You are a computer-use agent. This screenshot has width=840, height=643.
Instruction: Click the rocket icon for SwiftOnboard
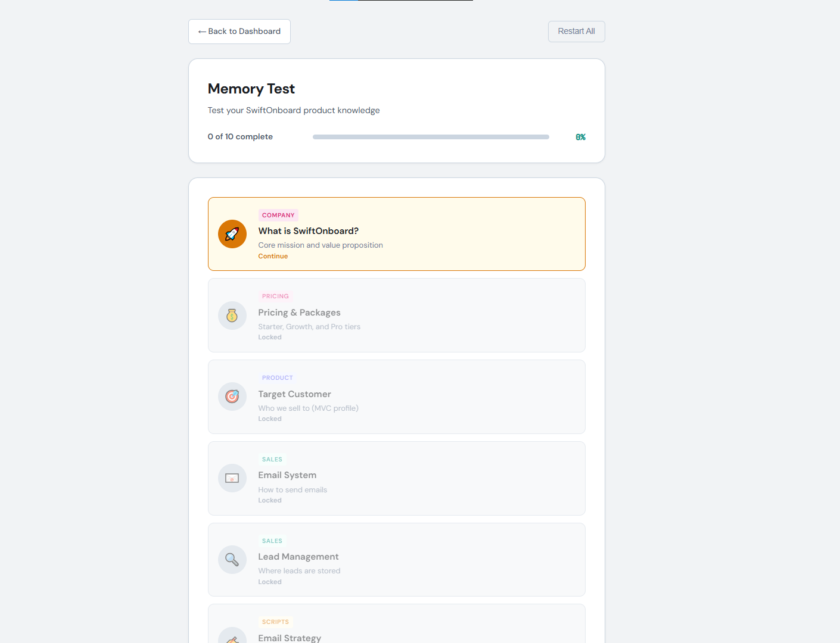pyautogui.click(x=232, y=234)
